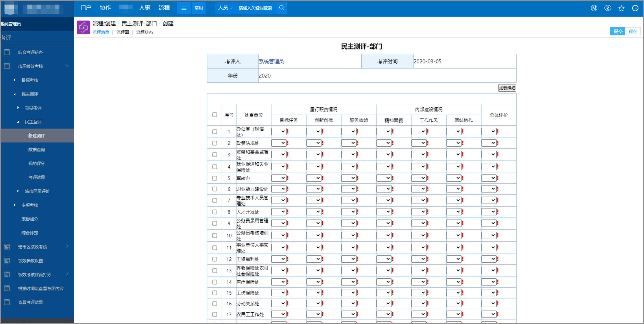Open the M message icon in header
644x324 pixels.
pyautogui.click(x=594, y=8)
